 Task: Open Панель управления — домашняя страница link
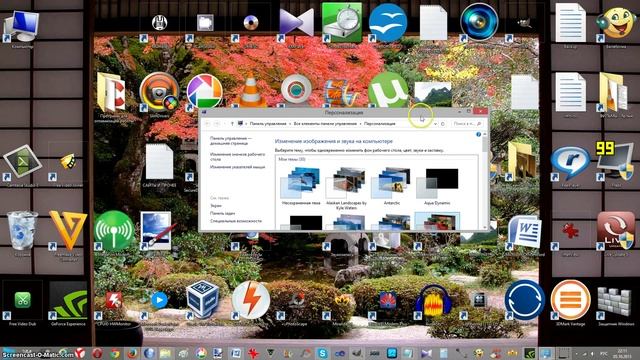click(x=231, y=141)
